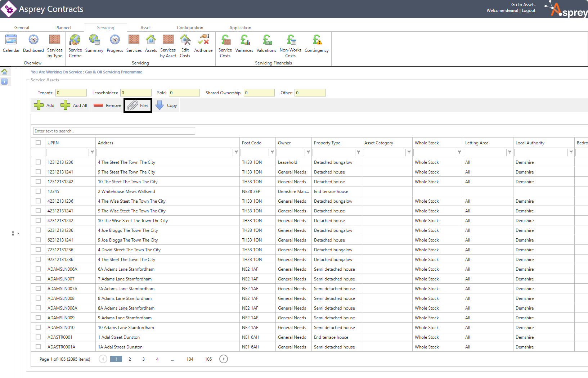Expand the collapsed left side panel arrow
This screenshot has height=378, width=588.
(x=18, y=233)
